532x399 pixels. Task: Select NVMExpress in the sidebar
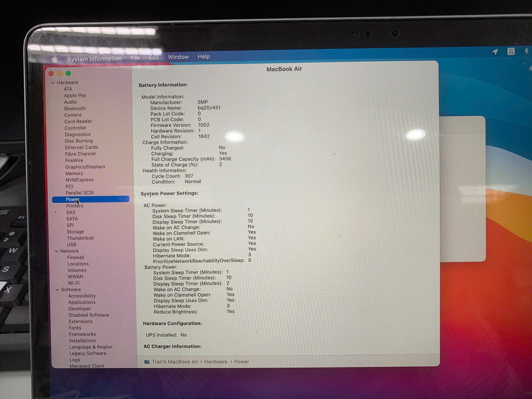point(79,180)
